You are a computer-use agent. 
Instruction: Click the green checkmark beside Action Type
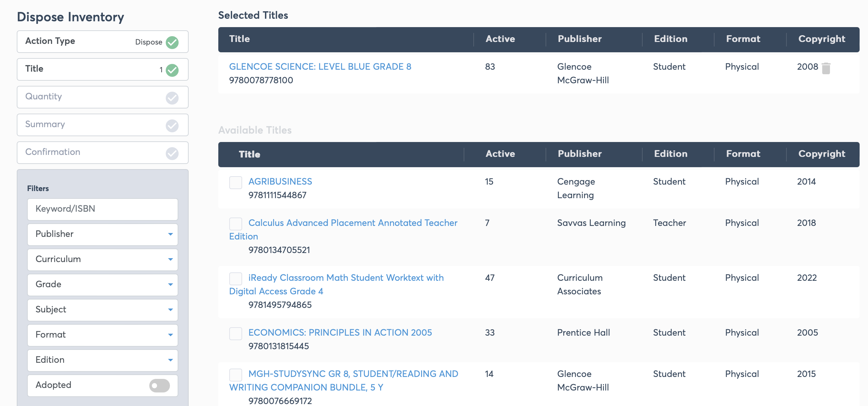(x=172, y=42)
